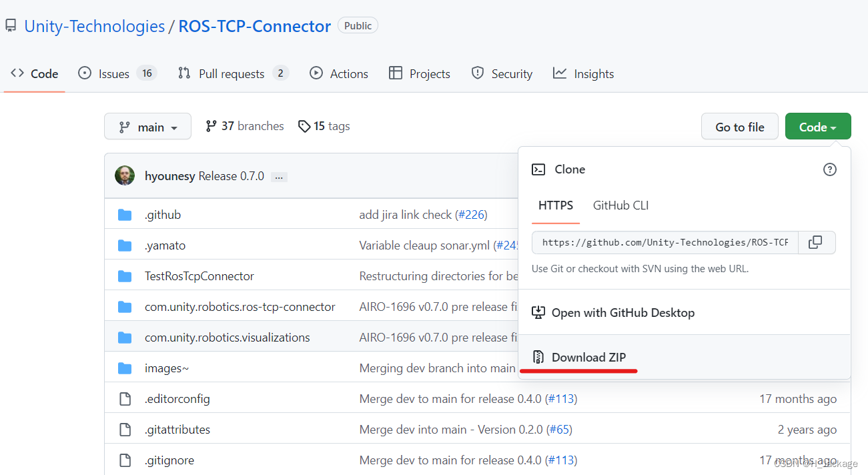Click the folder icon beside images~

125,368
